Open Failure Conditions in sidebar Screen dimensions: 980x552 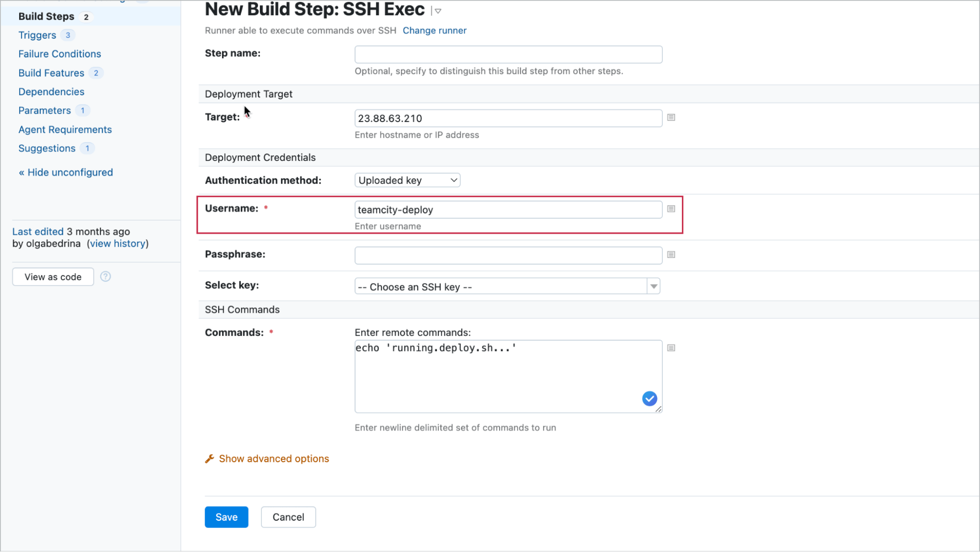coord(60,54)
